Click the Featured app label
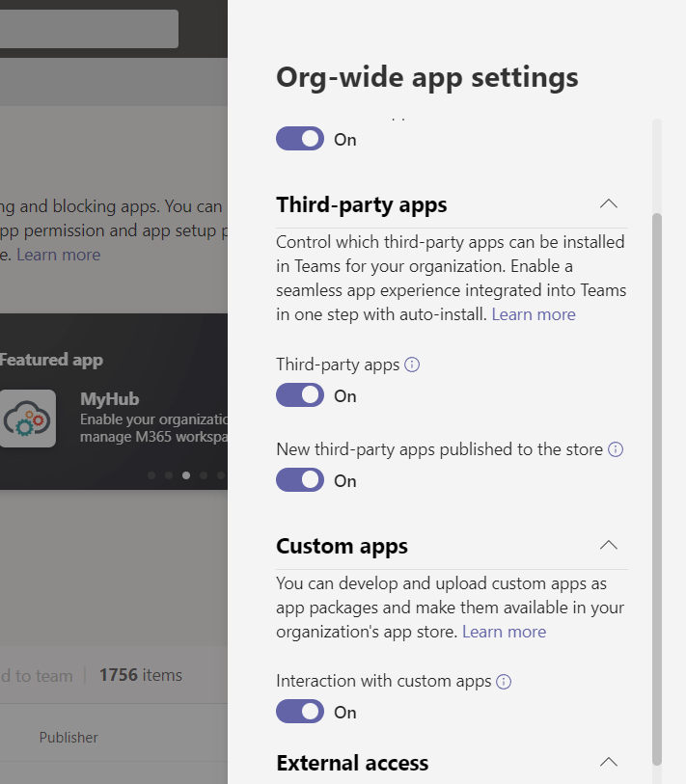The image size is (686, 784). [x=51, y=360]
